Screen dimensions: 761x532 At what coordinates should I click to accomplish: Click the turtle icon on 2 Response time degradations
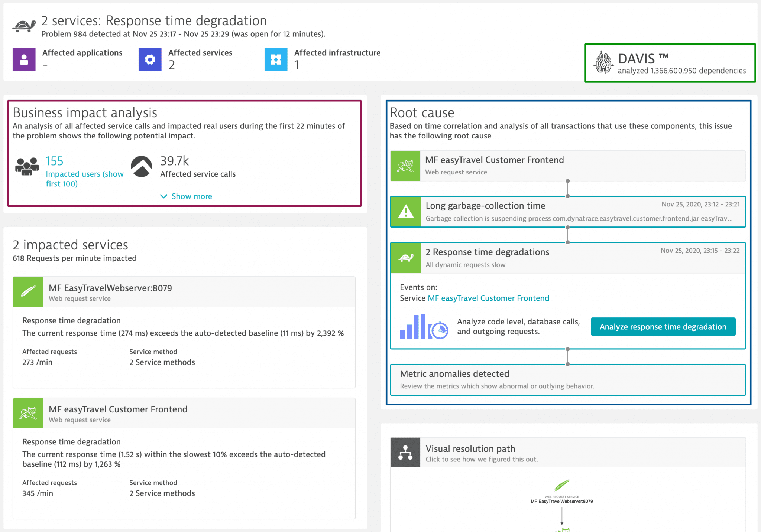(406, 258)
